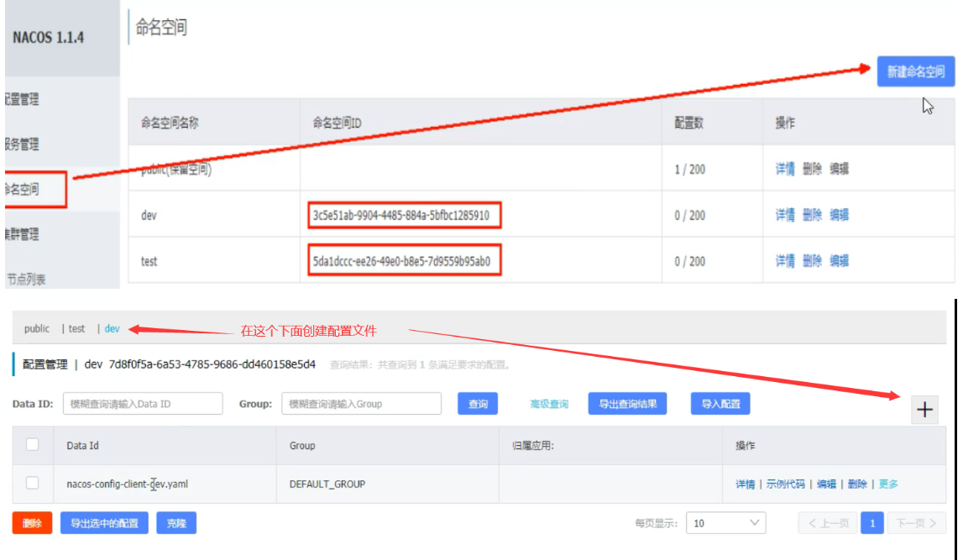Switch to the public namespace tab
Screen dimensions: 963x560
click(37, 328)
